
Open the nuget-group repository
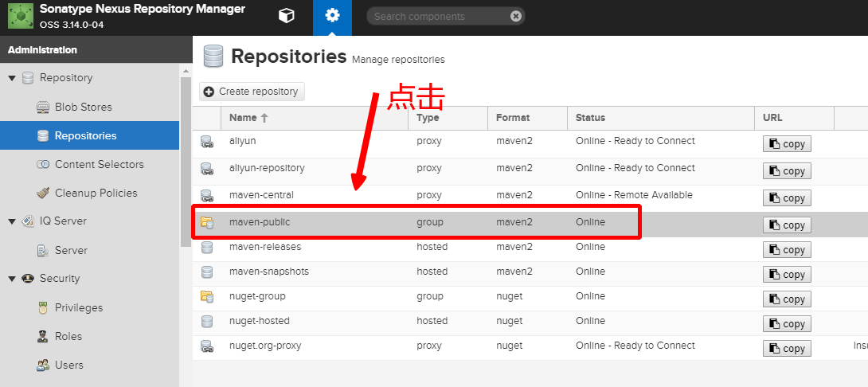tap(530, 299)
